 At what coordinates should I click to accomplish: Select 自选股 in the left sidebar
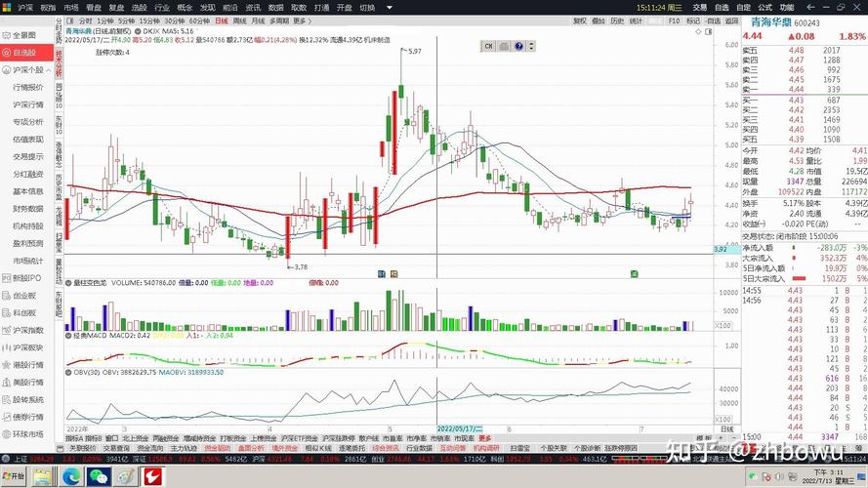[22, 53]
